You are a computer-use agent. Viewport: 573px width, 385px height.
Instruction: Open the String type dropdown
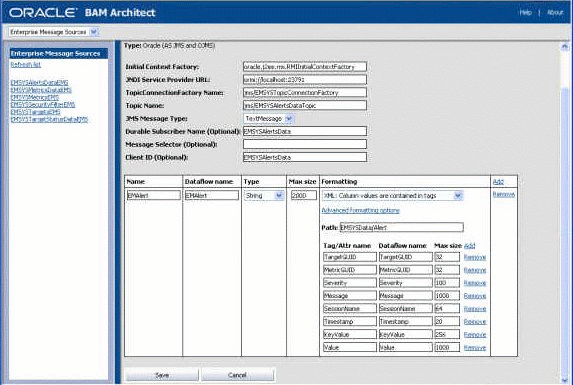[x=264, y=195]
